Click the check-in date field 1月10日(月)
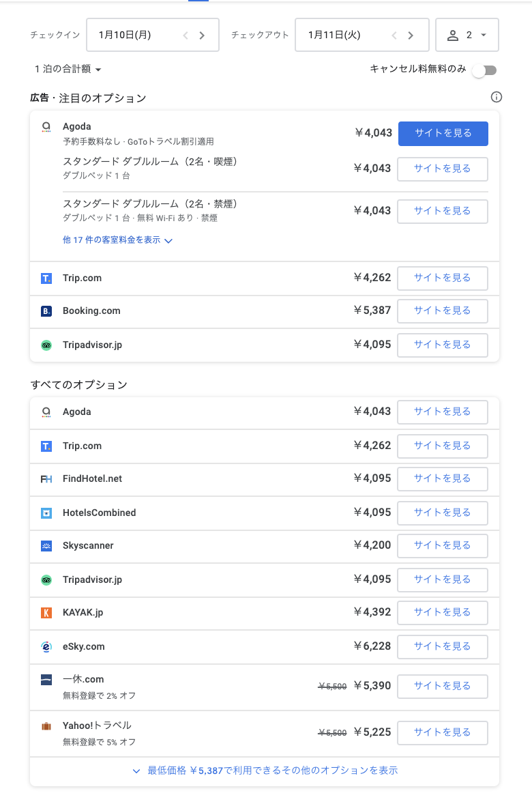The height and width of the screenshot is (804, 532). click(x=153, y=35)
